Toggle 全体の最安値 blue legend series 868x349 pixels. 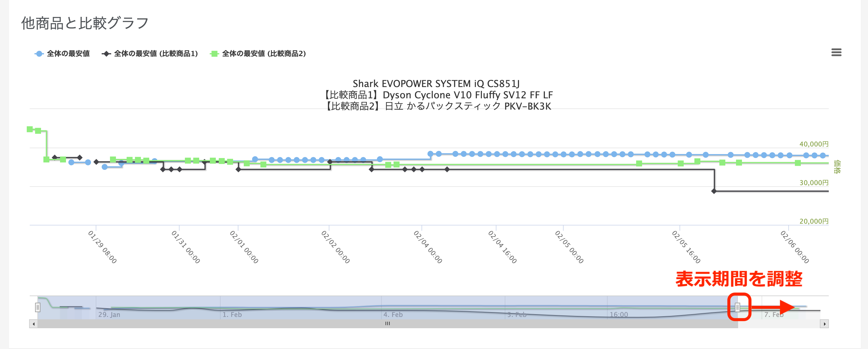tap(68, 53)
